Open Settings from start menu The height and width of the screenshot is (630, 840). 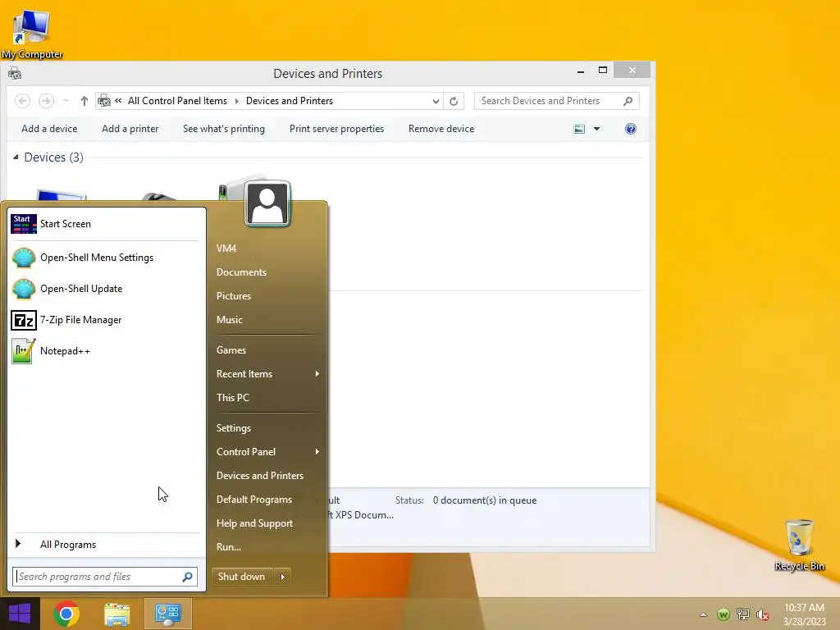[234, 428]
